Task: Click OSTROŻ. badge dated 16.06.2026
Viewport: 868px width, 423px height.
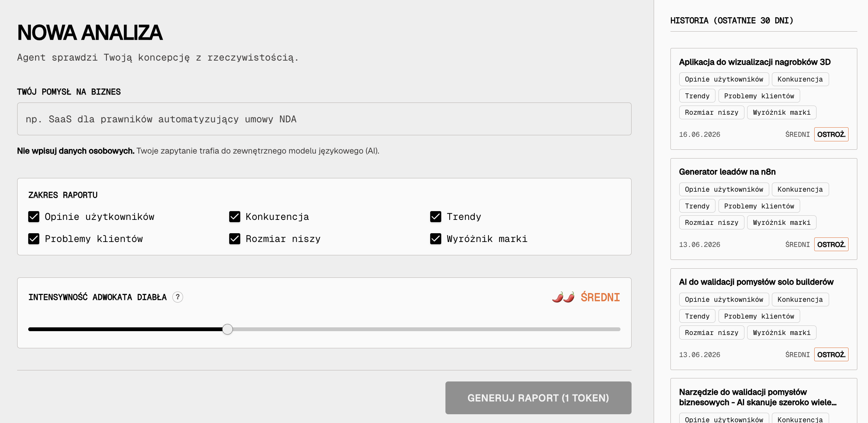Action: click(x=831, y=135)
